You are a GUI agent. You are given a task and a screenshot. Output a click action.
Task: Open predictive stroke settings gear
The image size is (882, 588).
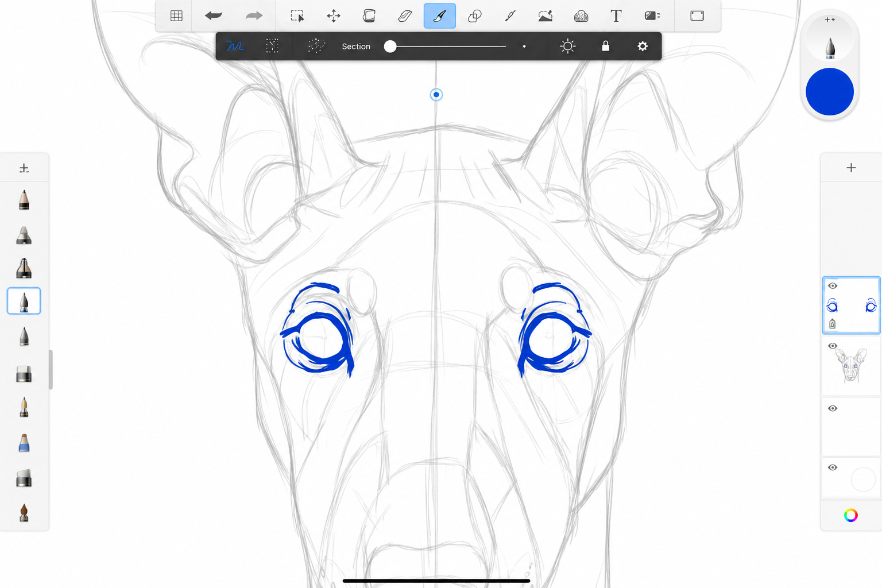tap(643, 46)
